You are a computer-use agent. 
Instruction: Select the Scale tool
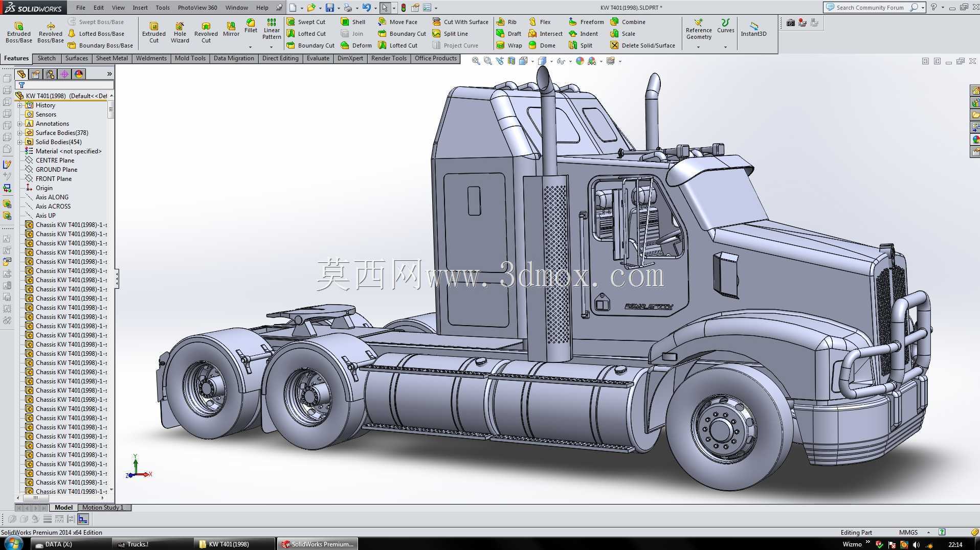click(622, 34)
